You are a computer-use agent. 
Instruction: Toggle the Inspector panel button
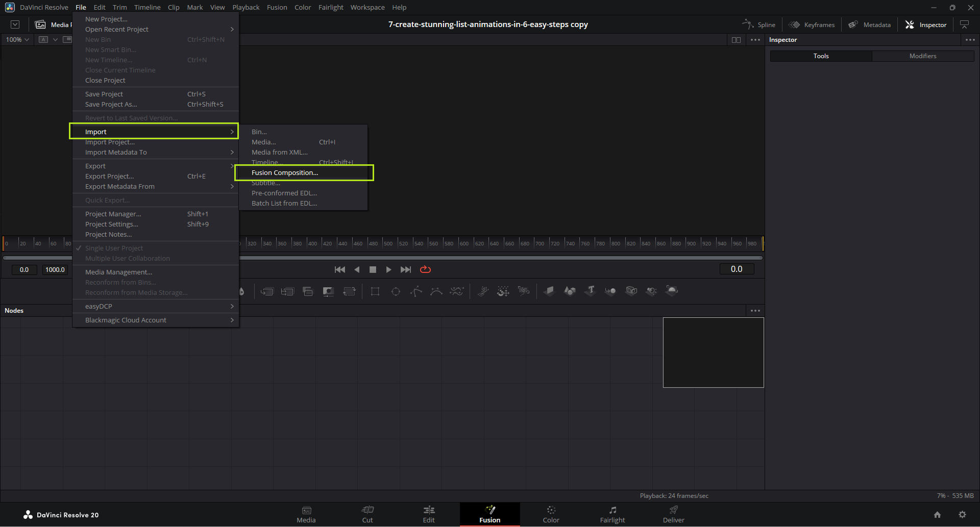pos(926,24)
